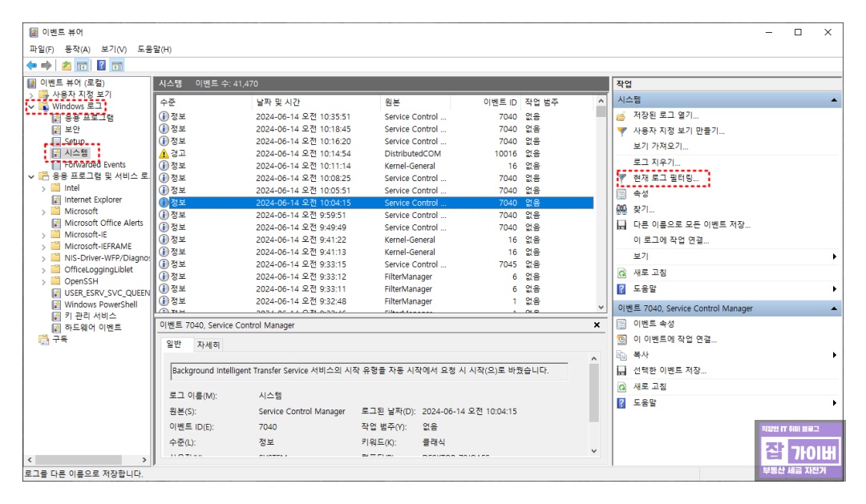Toggle the console tree pane visibility
This screenshot has height=504, width=866.
(x=81, y=67)
